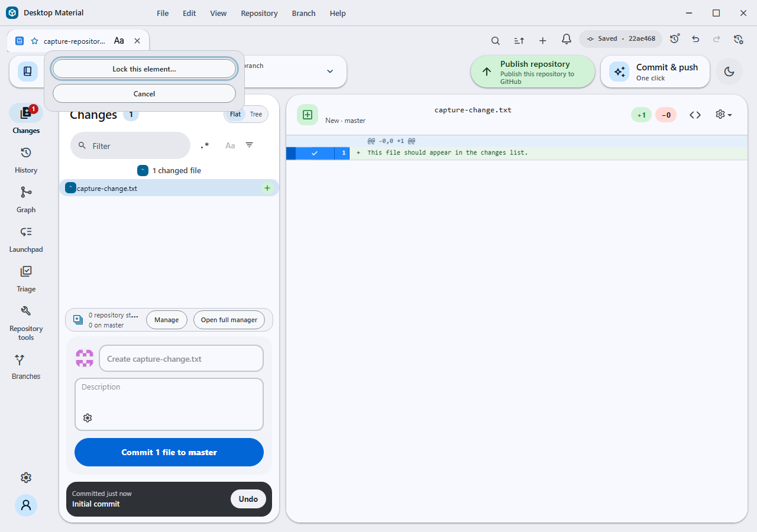This screenshot has height=532, width=757.
Task: Click the code brackets icon in diff header
Action: point(695,115)
